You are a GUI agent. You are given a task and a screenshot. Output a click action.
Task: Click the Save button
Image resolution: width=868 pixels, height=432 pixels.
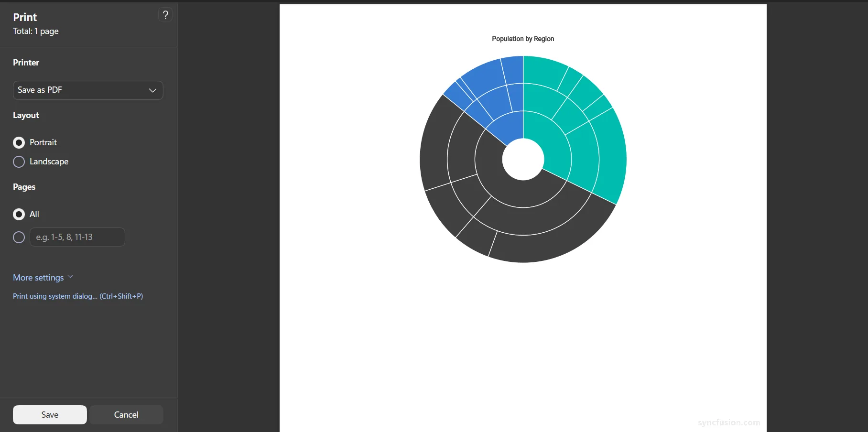[x=50, y=415]
